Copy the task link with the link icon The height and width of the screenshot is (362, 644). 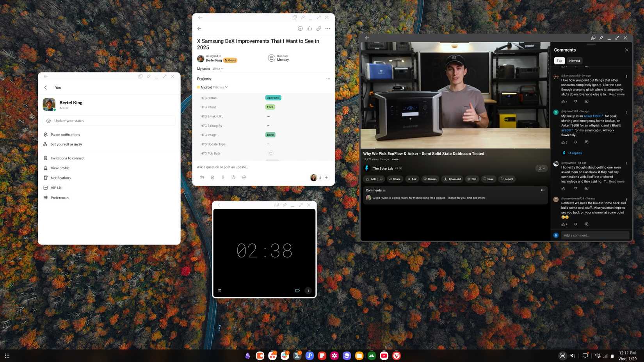click(318, 28)
